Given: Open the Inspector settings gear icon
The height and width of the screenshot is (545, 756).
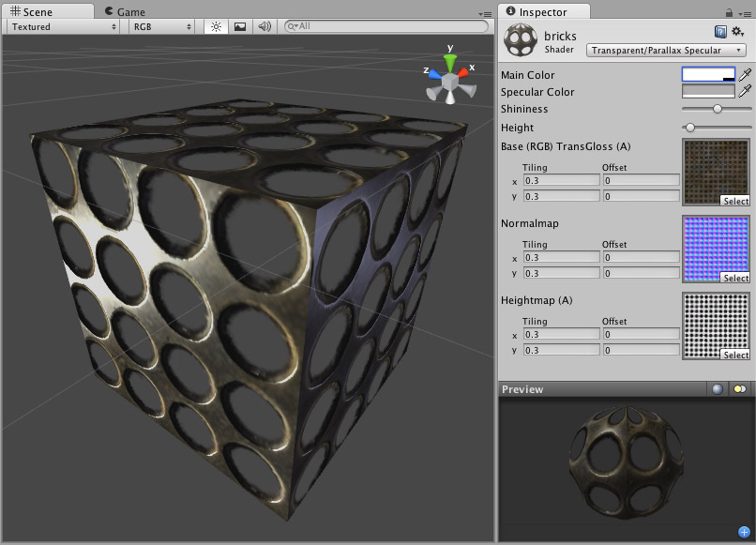Looking at the screenshot, I should coord(737,31).
